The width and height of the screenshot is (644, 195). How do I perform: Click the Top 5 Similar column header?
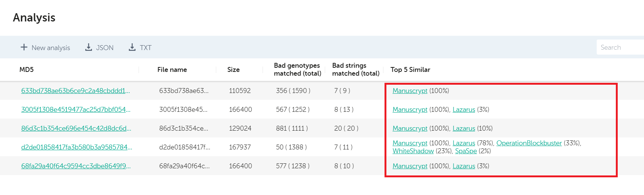pyautogui.click(x=410, y=70)
